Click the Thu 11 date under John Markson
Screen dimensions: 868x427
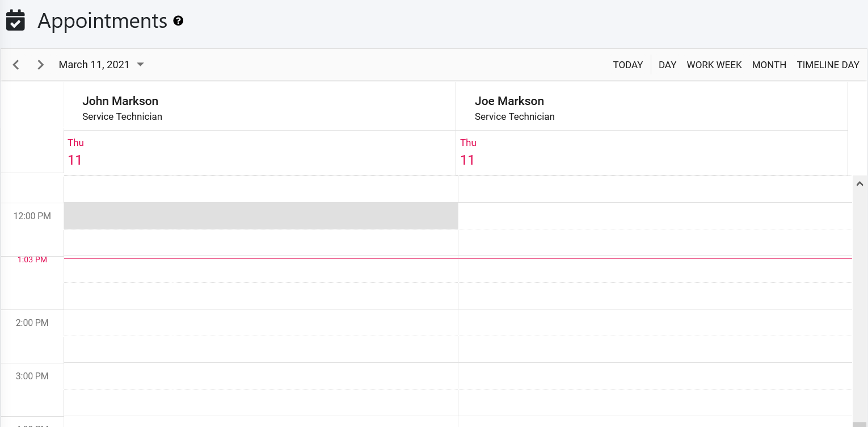(x=75, y=153)
